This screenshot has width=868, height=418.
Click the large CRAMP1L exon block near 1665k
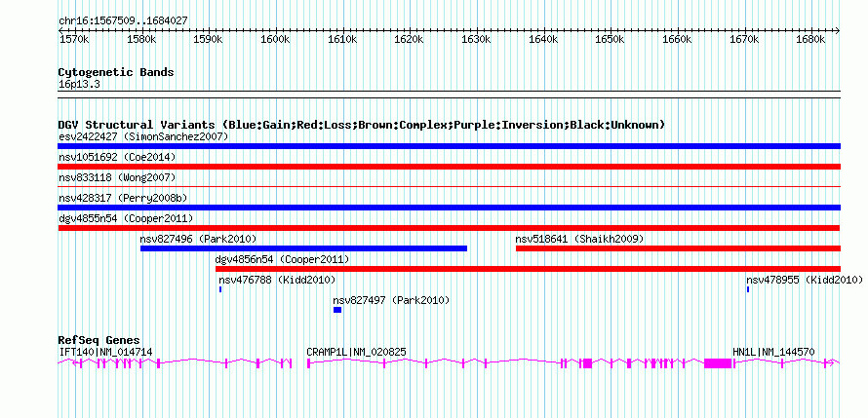click(x=718, y=362)
